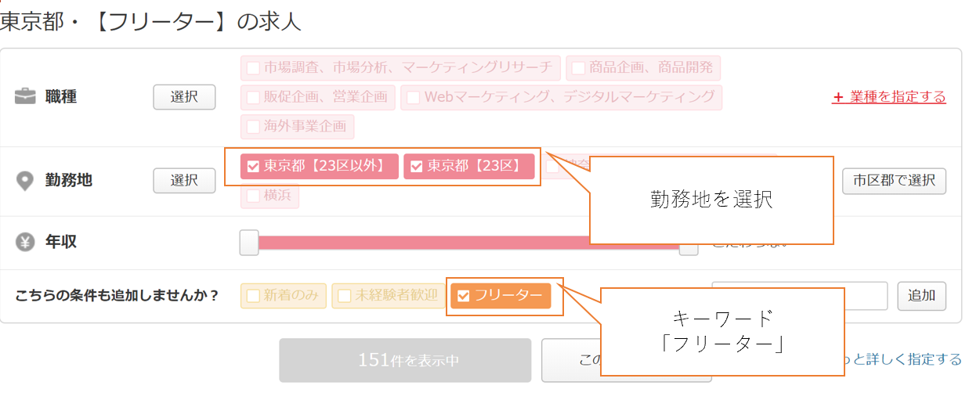
Task: Toggle the フリーター keyword checkbox
Action: (x=463, y=296)
